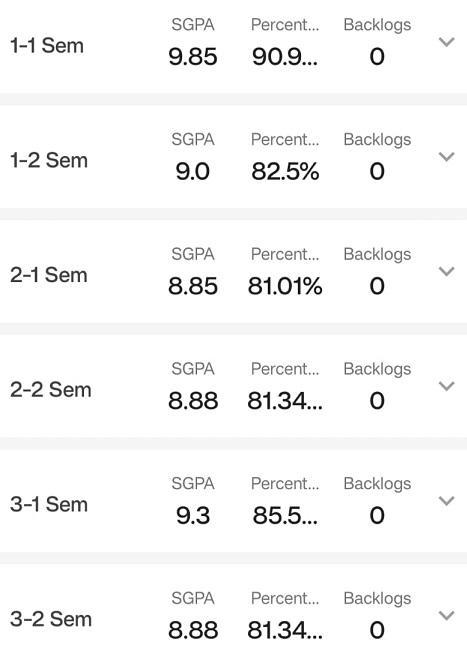The height and width of the screenshot is (651, 467).
Task: Open the 1-2 Sem row label
Action: pos(49,160)
